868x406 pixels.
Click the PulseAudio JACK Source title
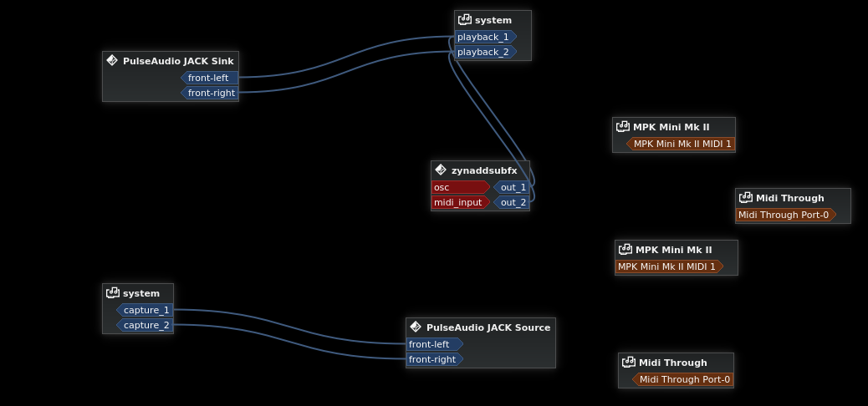click(x=488, y=327)
